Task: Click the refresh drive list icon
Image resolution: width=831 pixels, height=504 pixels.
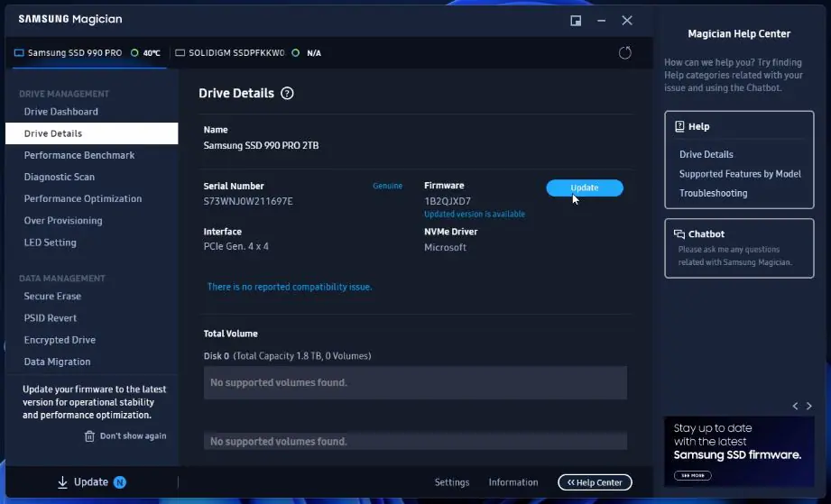Action: click(625, 53)
